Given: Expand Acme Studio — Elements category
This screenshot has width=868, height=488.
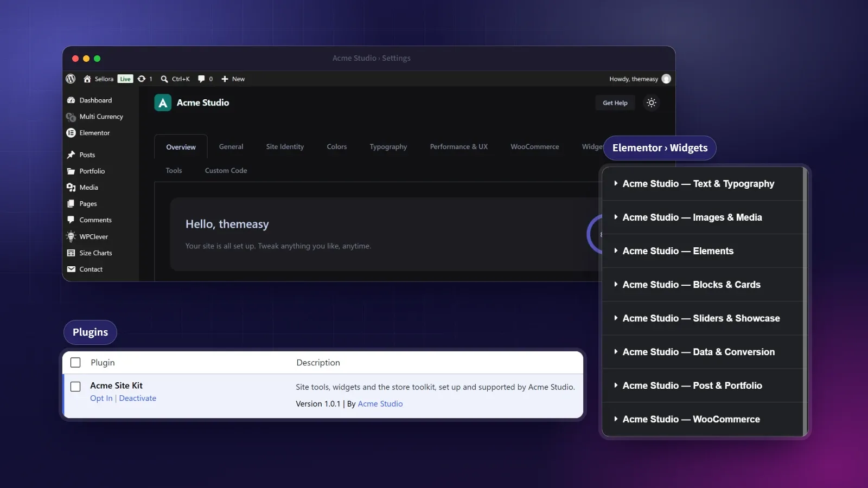Looking at the screenshot, I should pyautogui.click(x=702, y=251).
